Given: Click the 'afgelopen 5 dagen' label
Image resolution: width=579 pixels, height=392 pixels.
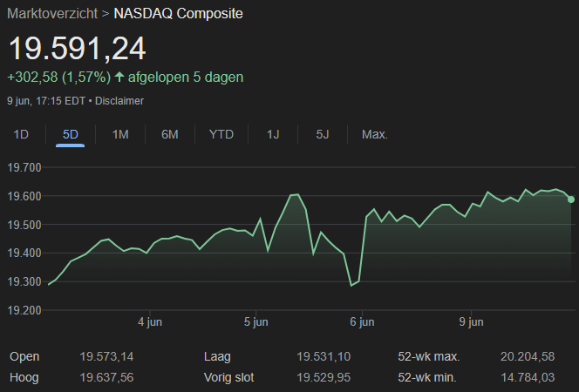Looking at the screenshot, I should tap(186, 78).
